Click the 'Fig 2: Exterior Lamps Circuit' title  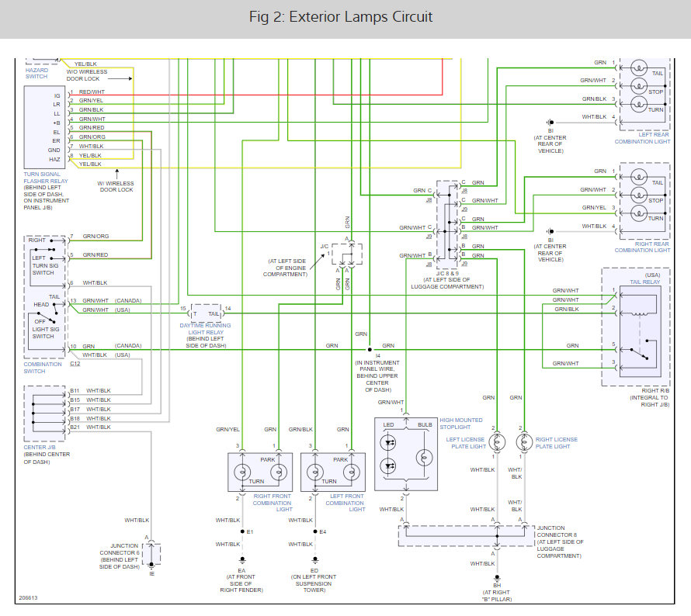click(341, 17)
